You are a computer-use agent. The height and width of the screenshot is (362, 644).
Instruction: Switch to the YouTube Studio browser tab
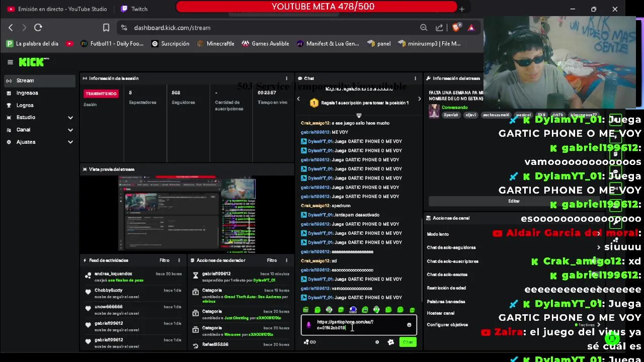coord(56,9)
